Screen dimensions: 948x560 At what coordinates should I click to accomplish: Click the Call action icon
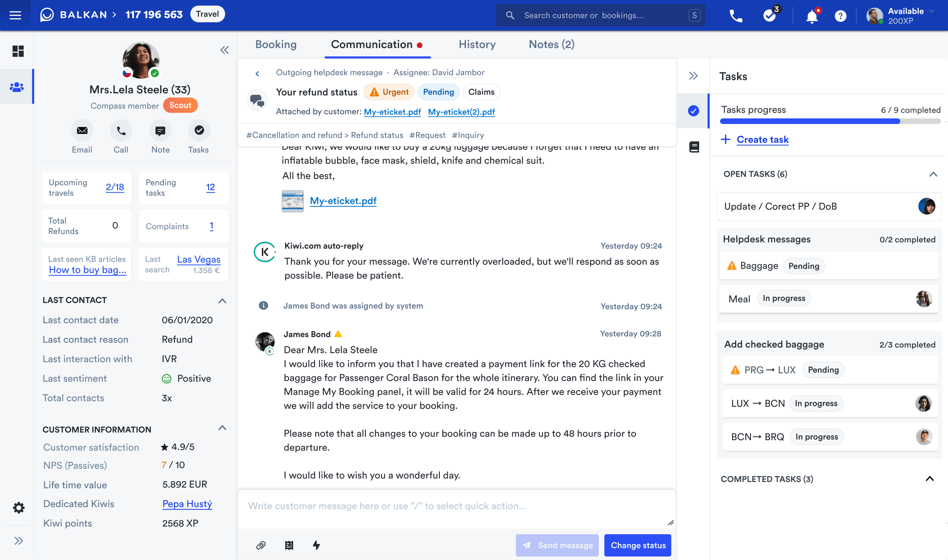coord(121,131)
